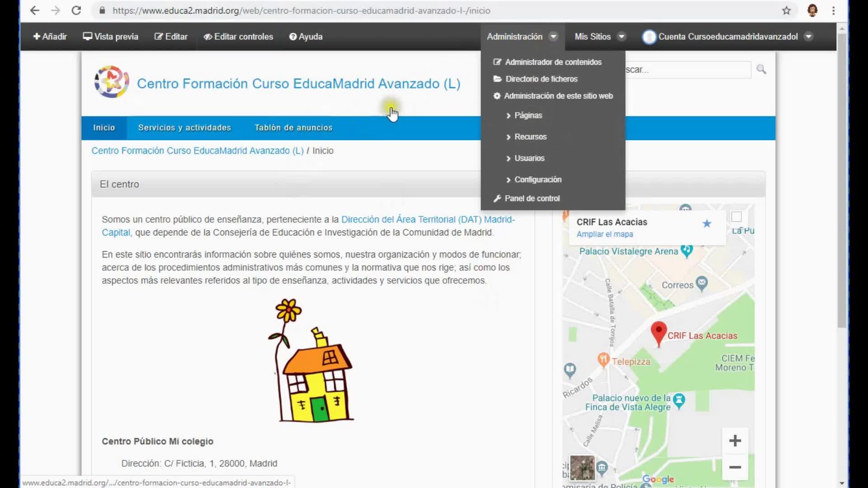
Task: Zoom out on the map
Action: point(735,467)
